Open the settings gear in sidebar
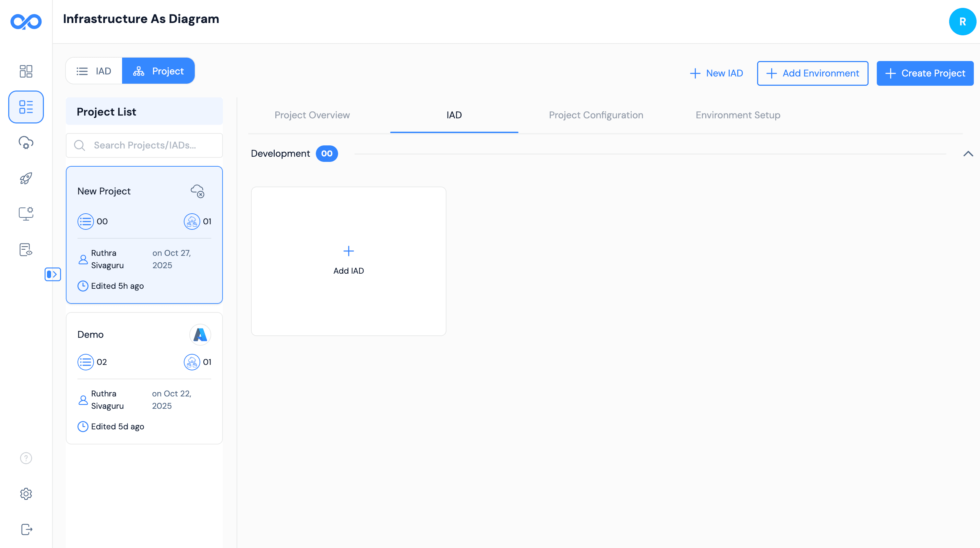Screen dimensions: 980x548 [x=25, y=493]
